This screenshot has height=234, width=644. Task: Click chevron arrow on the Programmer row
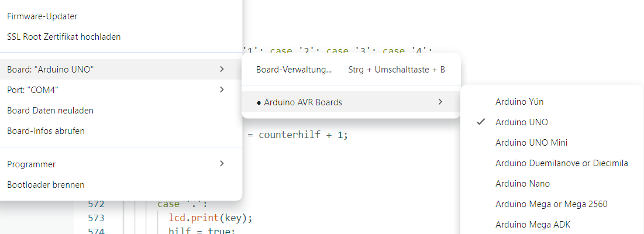[222, 163]
